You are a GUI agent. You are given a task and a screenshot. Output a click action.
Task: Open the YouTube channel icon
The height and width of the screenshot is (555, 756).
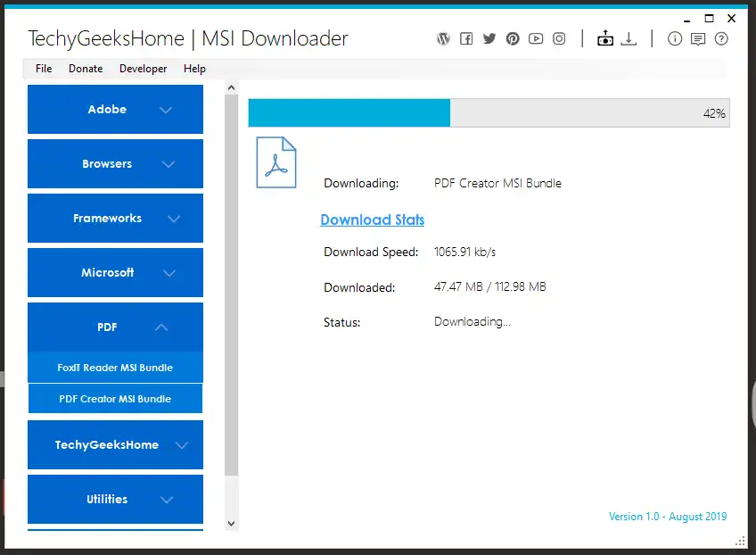click(x=536, y=38)
